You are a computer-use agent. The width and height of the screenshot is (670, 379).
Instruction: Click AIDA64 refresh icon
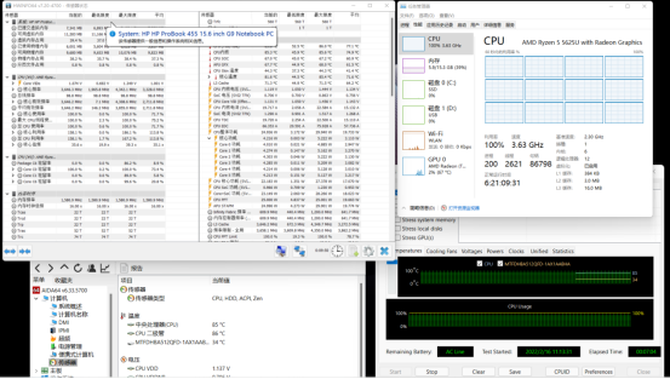pyautogui.click(x=78, y=268)
